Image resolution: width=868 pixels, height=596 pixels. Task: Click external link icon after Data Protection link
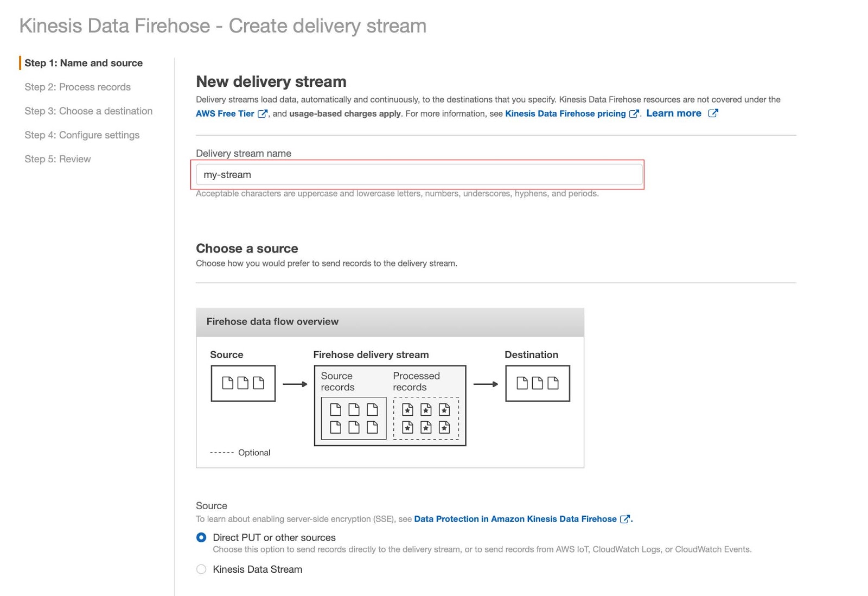(625, 519)
